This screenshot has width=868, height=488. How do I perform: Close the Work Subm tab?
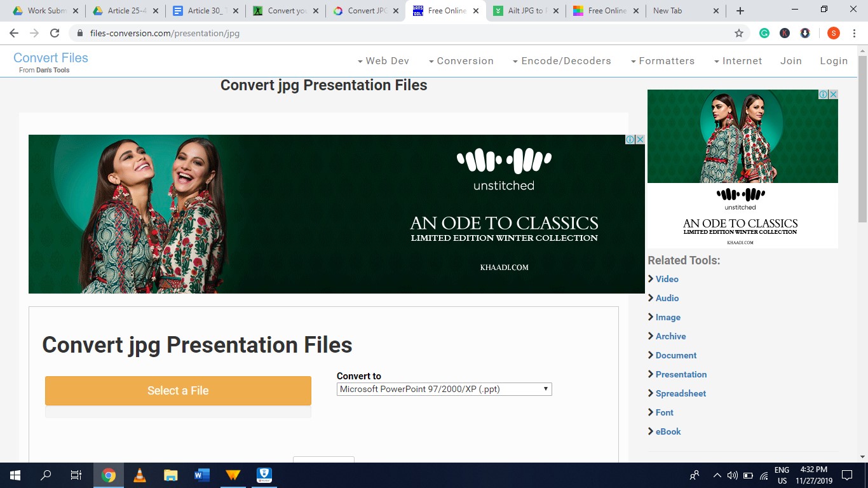pos(76,11)
